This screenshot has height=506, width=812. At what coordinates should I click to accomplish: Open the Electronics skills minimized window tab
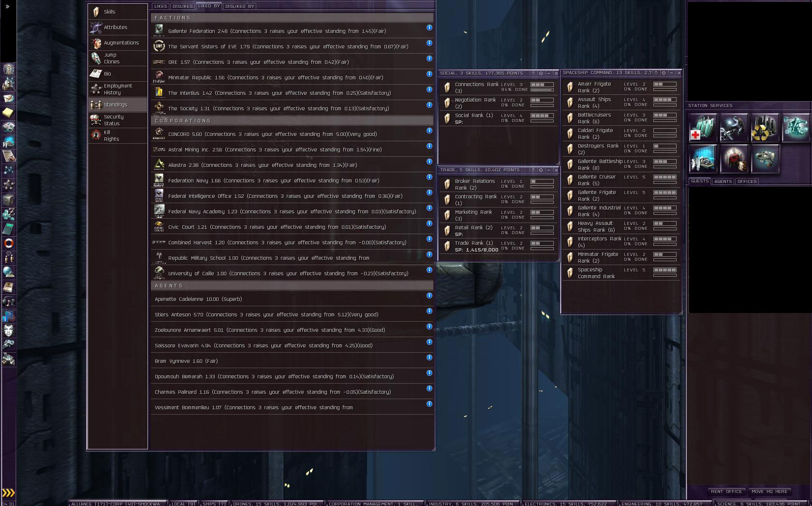(x=569, y=504)
